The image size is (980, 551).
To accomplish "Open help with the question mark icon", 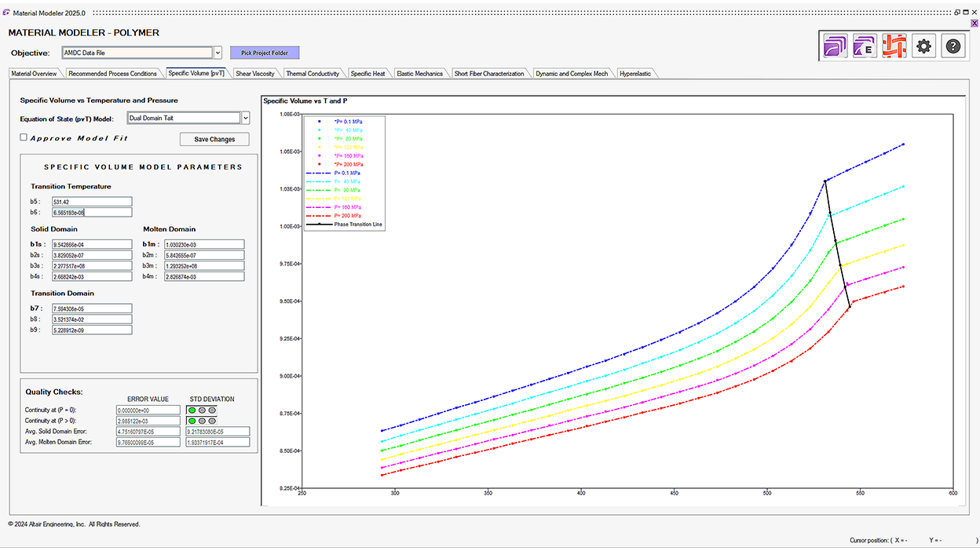I will (x=953, y=46).
